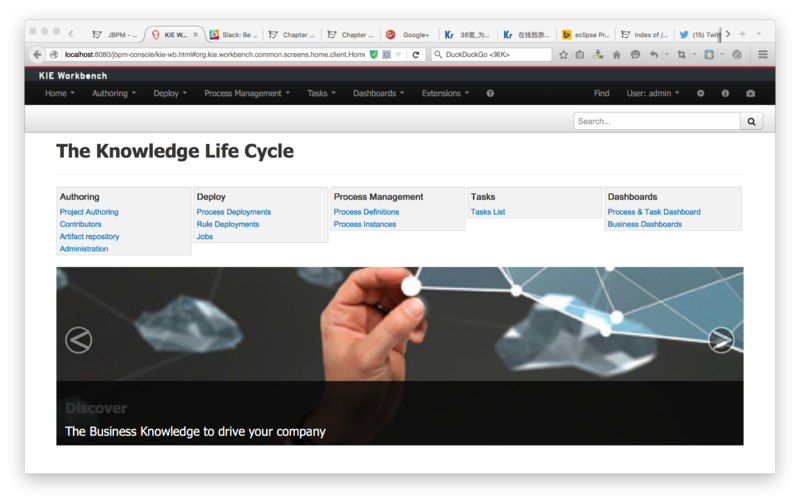Open the Project Authoring link
The image size is (800, 503).
tap(89, 212)
